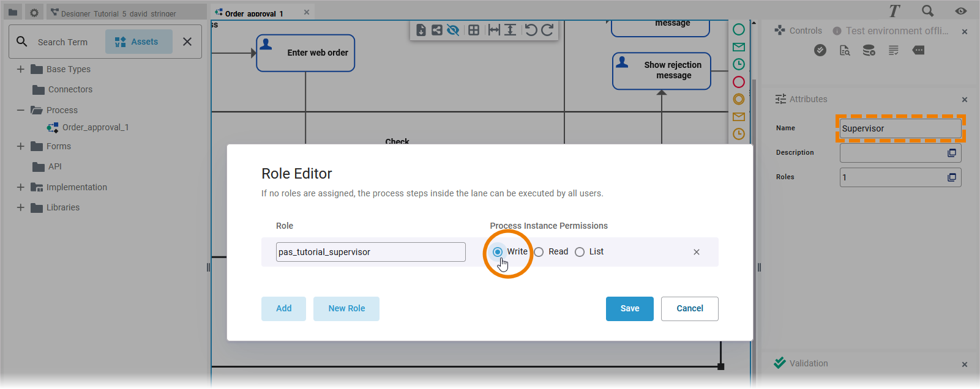This screenshot has width=980, height=389.
Task: Click the grid icon in diagram toolbar
Action: [x=474, y=30]
